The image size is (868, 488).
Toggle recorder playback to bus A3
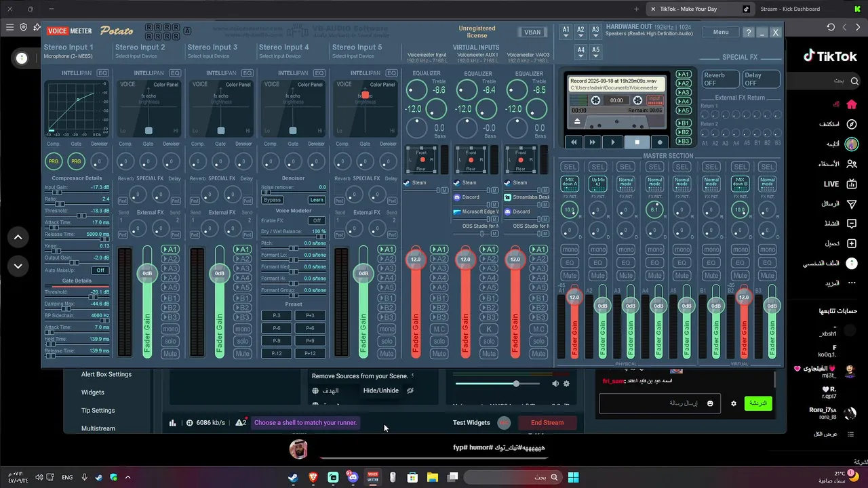(x=684, y=93)
